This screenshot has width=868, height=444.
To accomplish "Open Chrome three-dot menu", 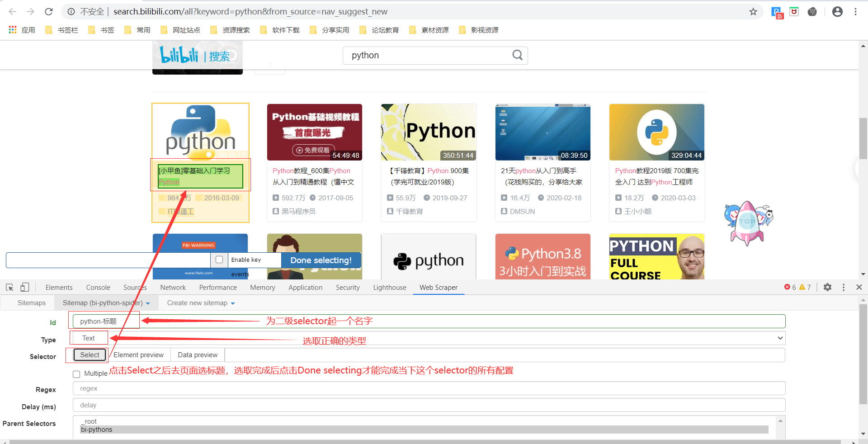I will coord(855,12).
